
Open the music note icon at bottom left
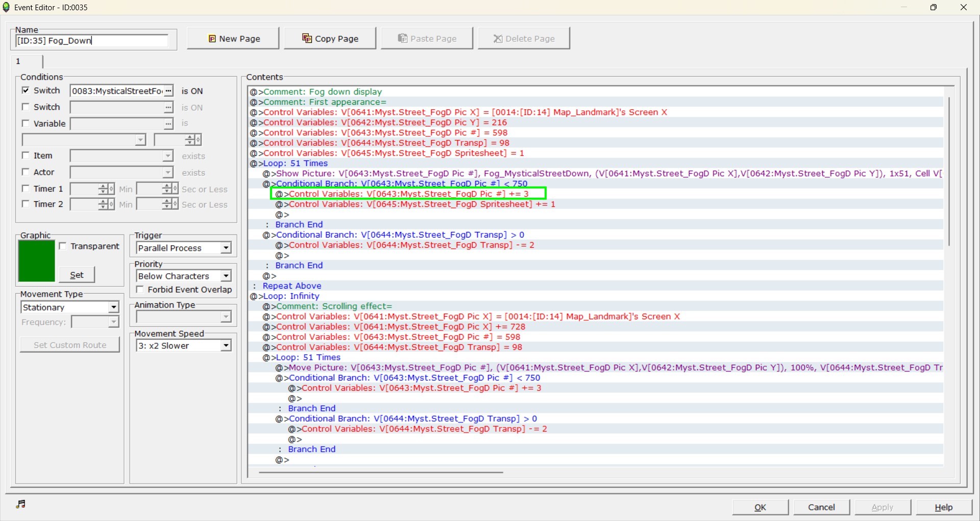click(x=20, y=504)
